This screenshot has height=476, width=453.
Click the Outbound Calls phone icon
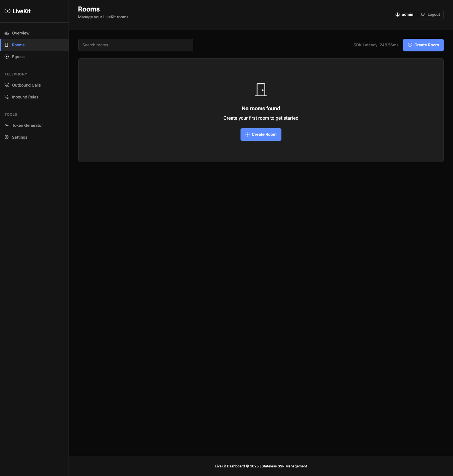(6, 85)
